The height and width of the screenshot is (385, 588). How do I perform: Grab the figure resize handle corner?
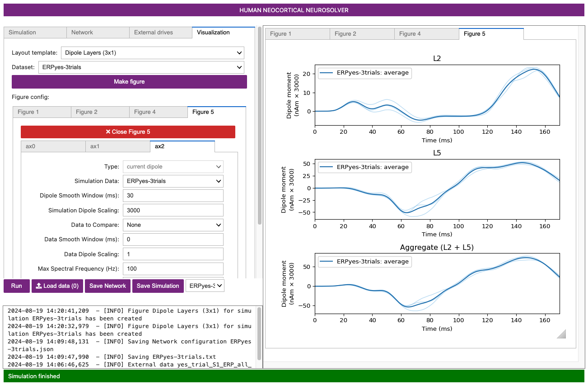click(x=561, y=334)
